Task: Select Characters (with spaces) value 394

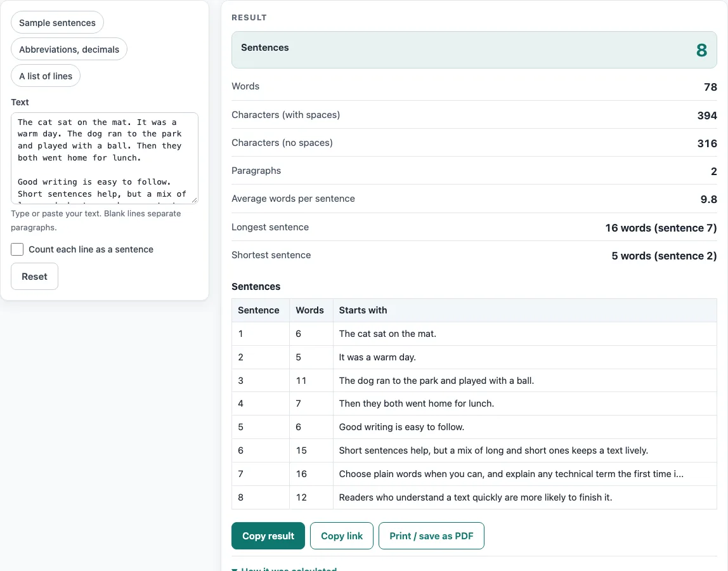Action: coord(707,115)
